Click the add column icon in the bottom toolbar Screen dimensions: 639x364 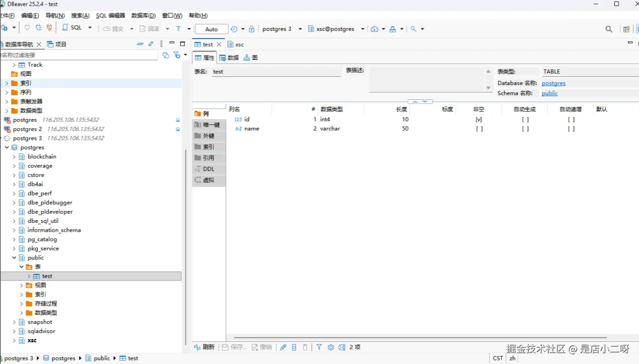[294, 347]
